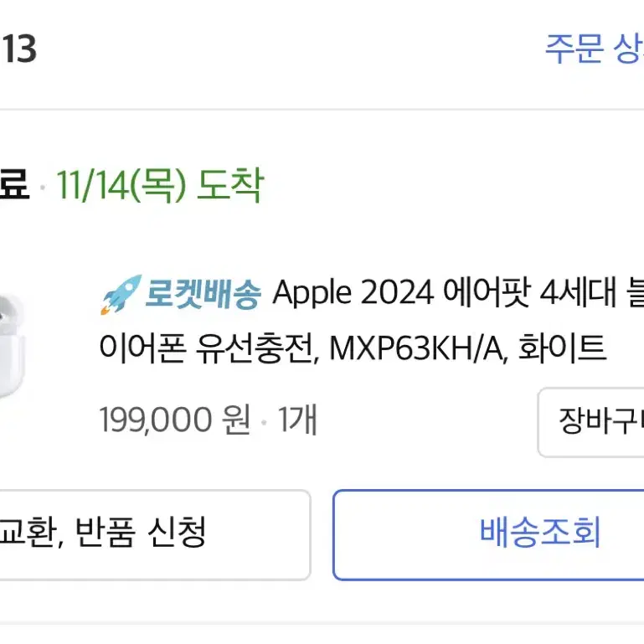Click the 199,000 원 price text
The height and width of the screenshot is (644, 644).
(x=175, y=420)
